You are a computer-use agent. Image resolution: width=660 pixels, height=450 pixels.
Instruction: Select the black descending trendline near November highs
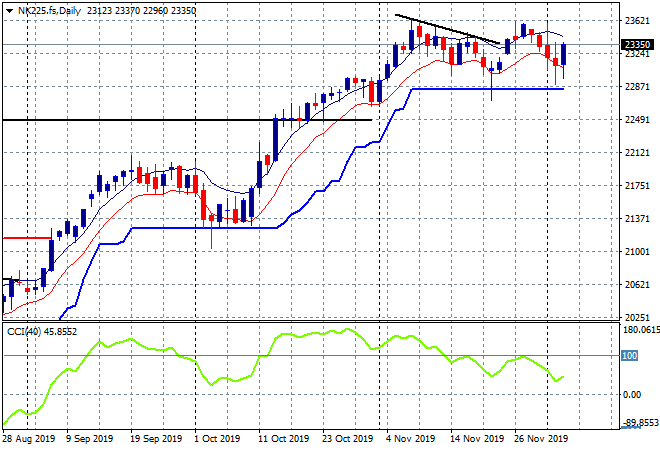[447, 29]
